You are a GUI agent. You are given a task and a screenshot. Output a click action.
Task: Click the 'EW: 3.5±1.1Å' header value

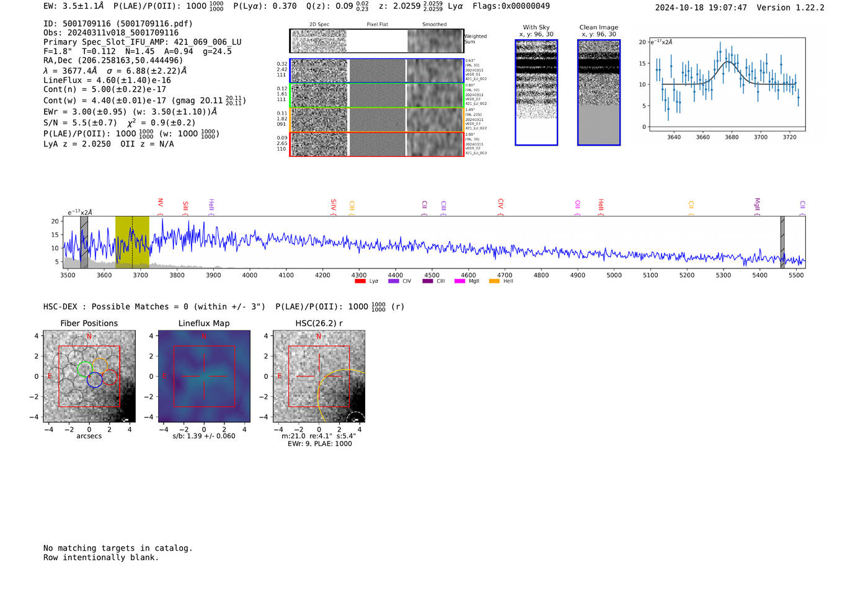click(x=74, y=6)
